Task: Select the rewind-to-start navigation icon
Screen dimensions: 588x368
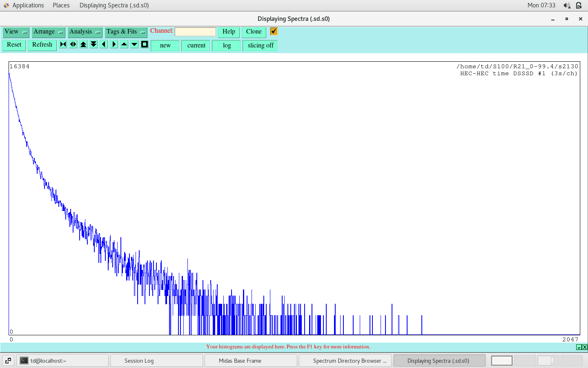Action: (62, 44)
